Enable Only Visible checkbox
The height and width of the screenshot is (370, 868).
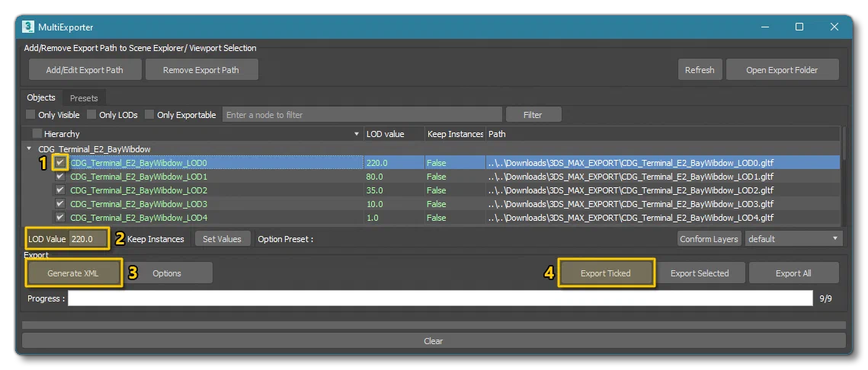(31, 115)
